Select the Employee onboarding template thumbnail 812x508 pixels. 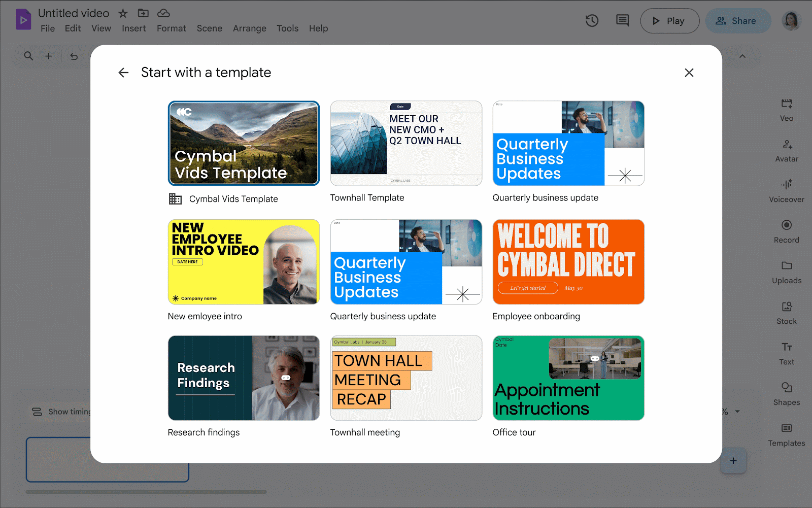(568, 262)
